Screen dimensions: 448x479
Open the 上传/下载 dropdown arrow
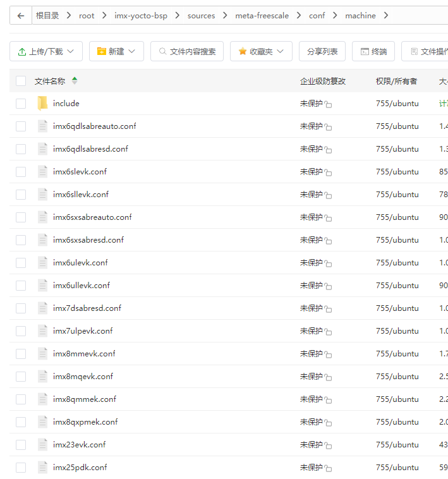click(71, 51)
